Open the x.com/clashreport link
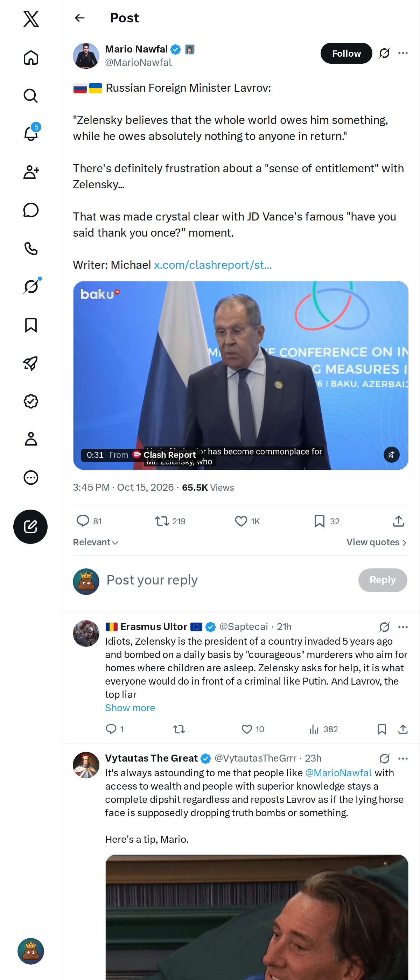This screenshot has width=420, height=980. click(x=213, y=265)
